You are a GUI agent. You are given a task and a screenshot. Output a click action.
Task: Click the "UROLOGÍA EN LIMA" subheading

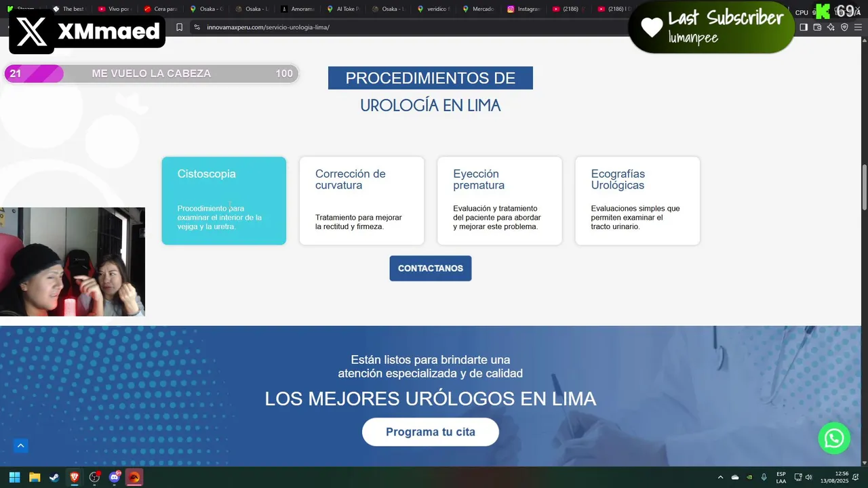(x=431, y=106)
